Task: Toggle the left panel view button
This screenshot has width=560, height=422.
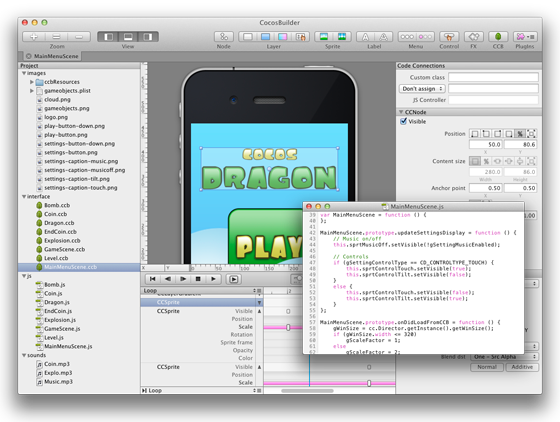Action: (108, 36)
